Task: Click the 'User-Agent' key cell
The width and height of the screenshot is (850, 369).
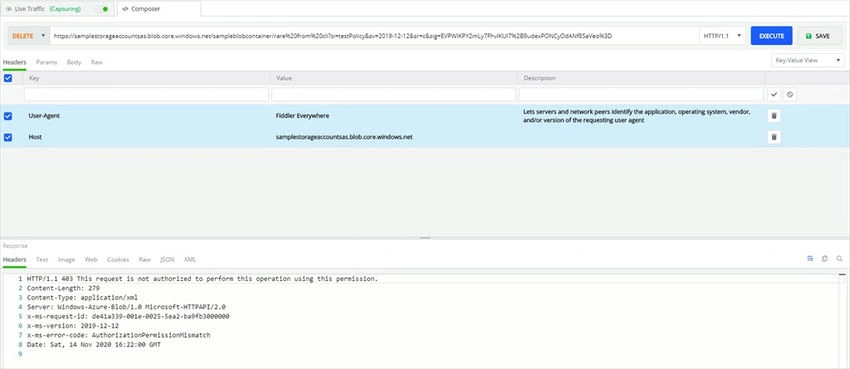Action: [x=44, y=116]
